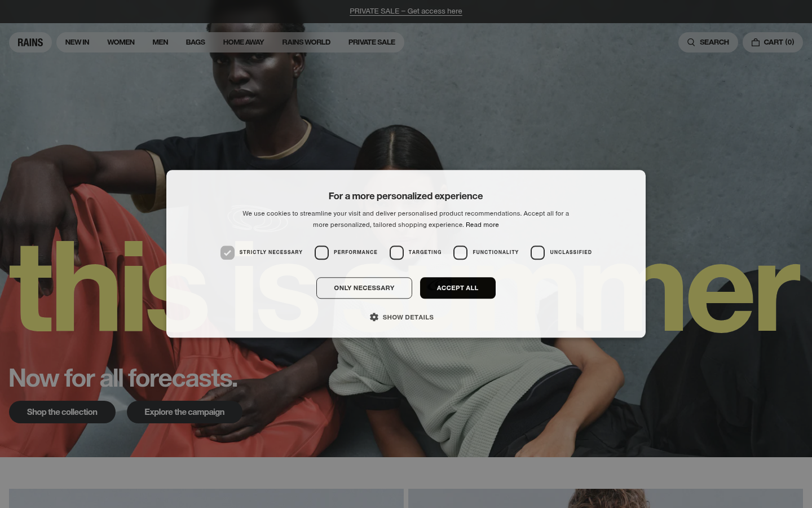Click the Strictly Necessary checkbox
The height and width of the screenshot is (508, 812).
(x=227, y=252)
